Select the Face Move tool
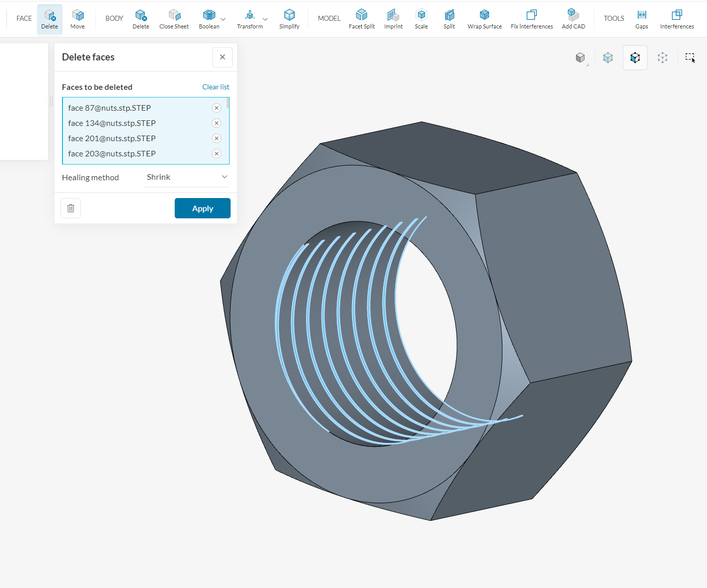The height and width of the screenshot is (588, 707). (77, 19)
